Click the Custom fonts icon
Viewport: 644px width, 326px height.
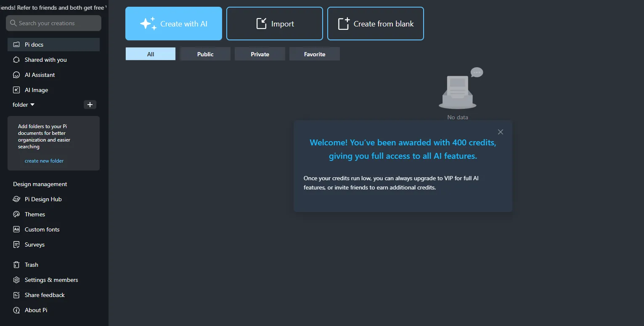coord(16,229)
